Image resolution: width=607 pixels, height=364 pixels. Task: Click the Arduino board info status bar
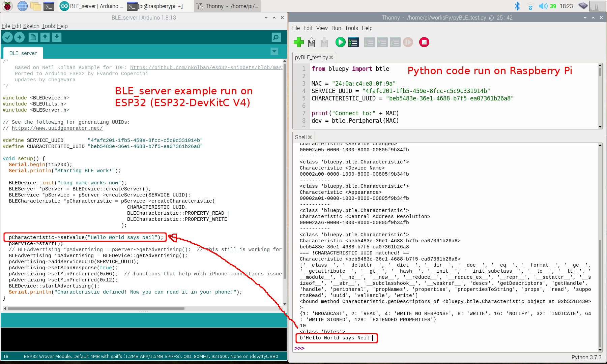point(151,356)
